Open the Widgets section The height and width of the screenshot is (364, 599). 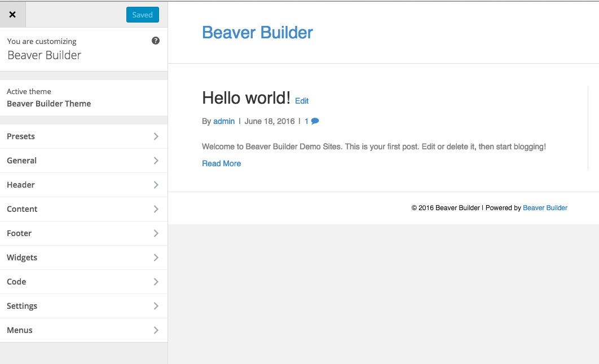click(83, 258)
